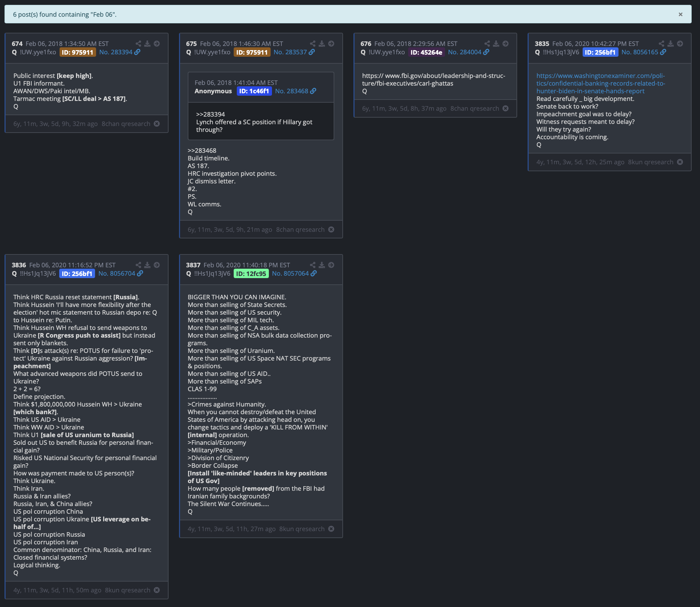Viewport: 700px width, 607px height.
Task: Open post link No. 8057064
Action: point(290,273)
